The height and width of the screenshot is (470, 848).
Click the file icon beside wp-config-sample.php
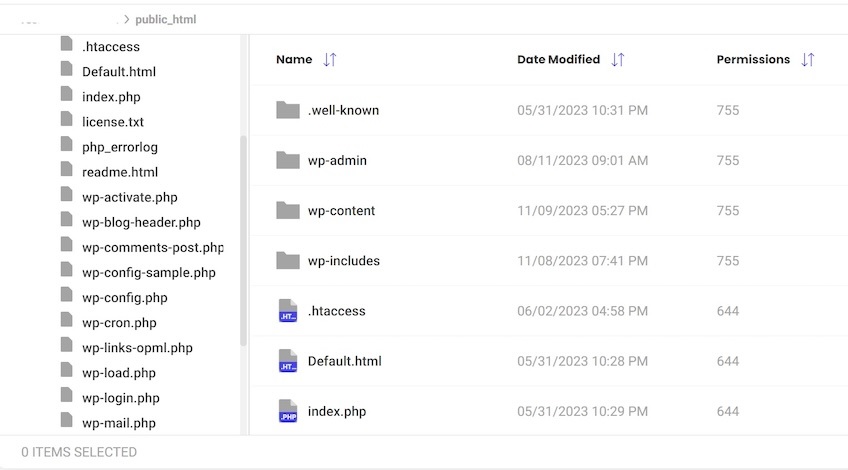coord(67,269)
